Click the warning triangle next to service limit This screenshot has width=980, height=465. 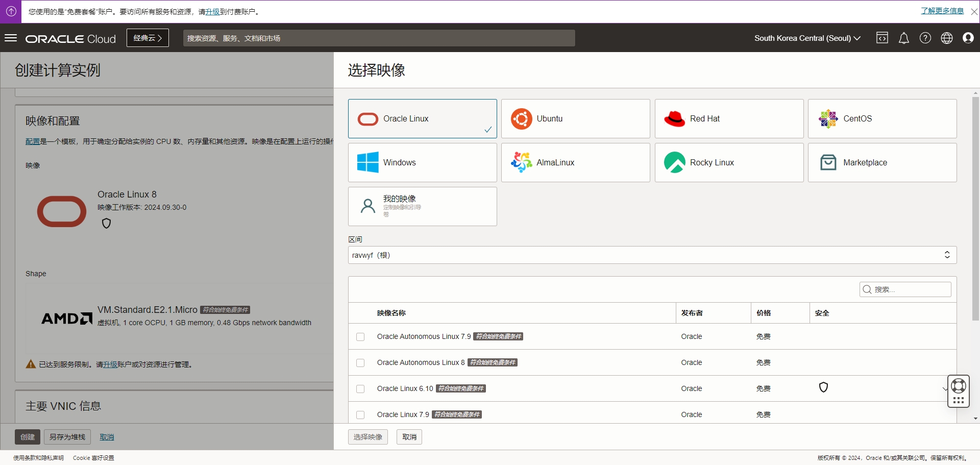pos(31,364)
